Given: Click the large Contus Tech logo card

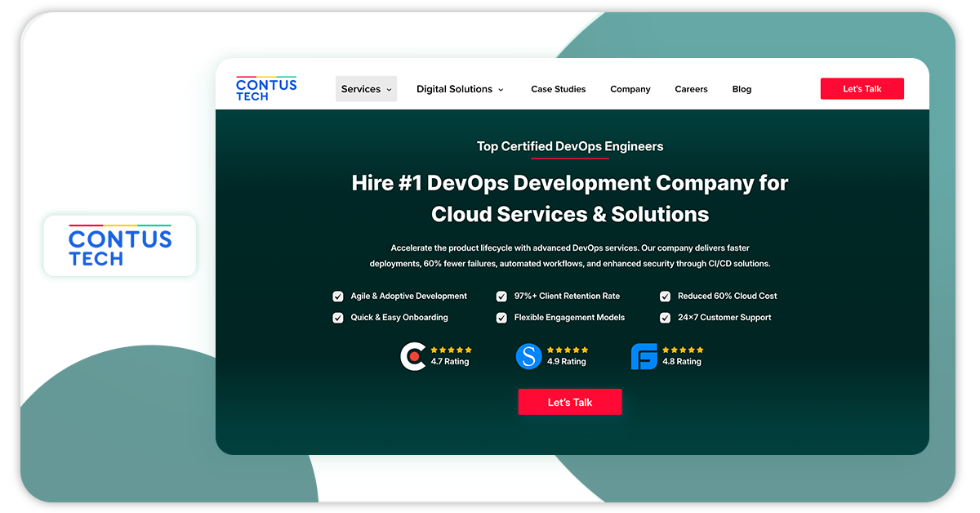Looking at the screenshot, I should pyautogui.click(x=120, y=246).
